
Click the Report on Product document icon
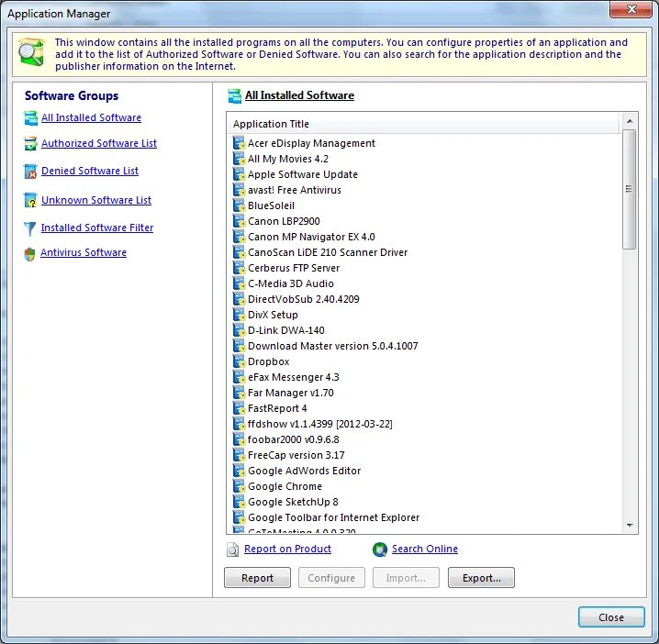[233, 550]
